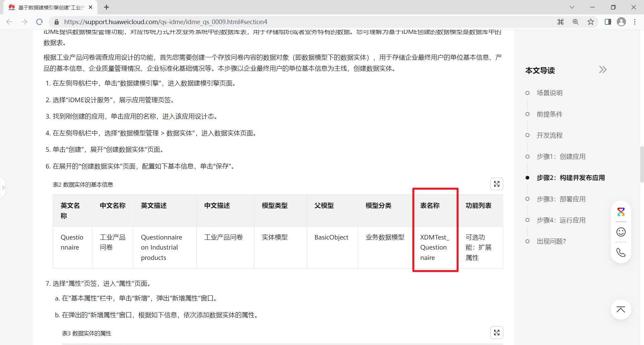Viewport: 644px width, 345px height.
Task: Click the browser back arrow
Action: pos(9,22)
